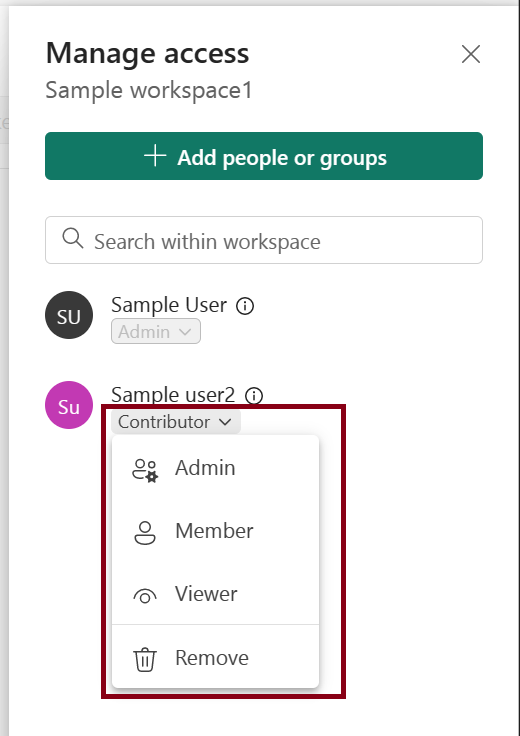Click the search magnifier icon
Image resolution: width=520 pixels, height=736 pixels.
click(73, 239)
